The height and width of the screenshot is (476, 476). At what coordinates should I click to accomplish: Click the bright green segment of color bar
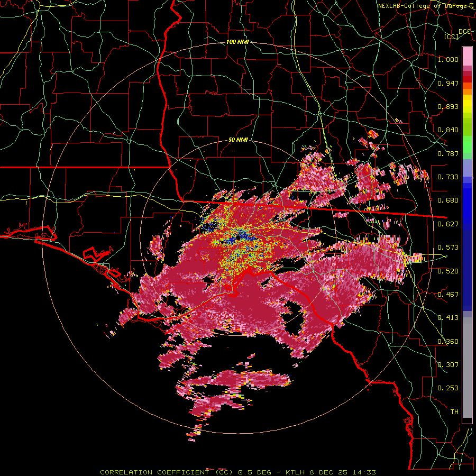tap(467, 144)
